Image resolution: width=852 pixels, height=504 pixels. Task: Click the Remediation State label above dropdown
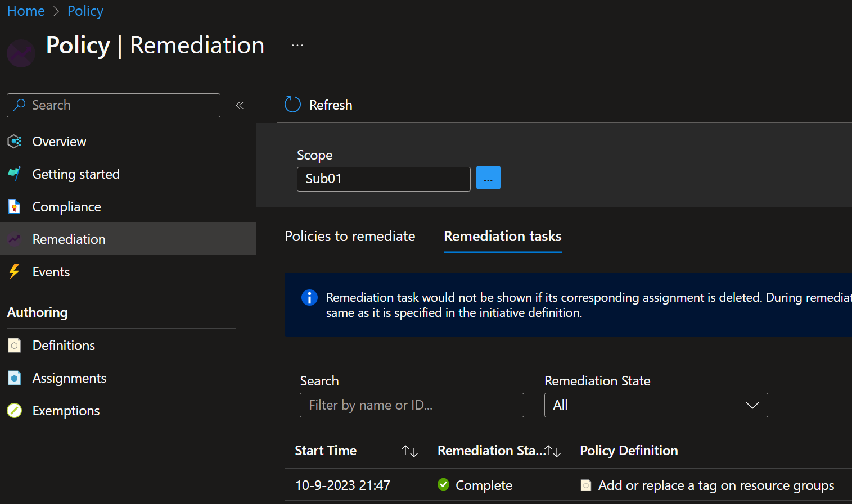(597, 381)
